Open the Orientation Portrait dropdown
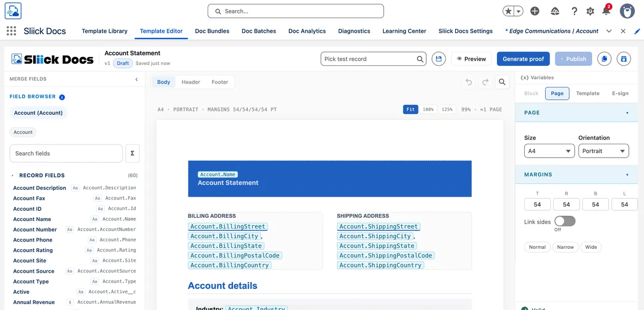The image size is (644, 310). click(604, 151)
